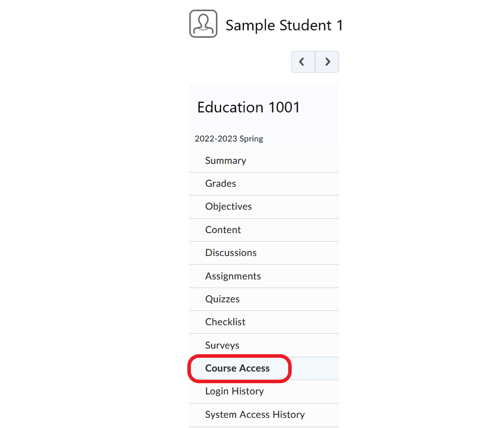504x428 pixels.
Task: Select the highlighted Course Access item
Action: coord(264,368)
